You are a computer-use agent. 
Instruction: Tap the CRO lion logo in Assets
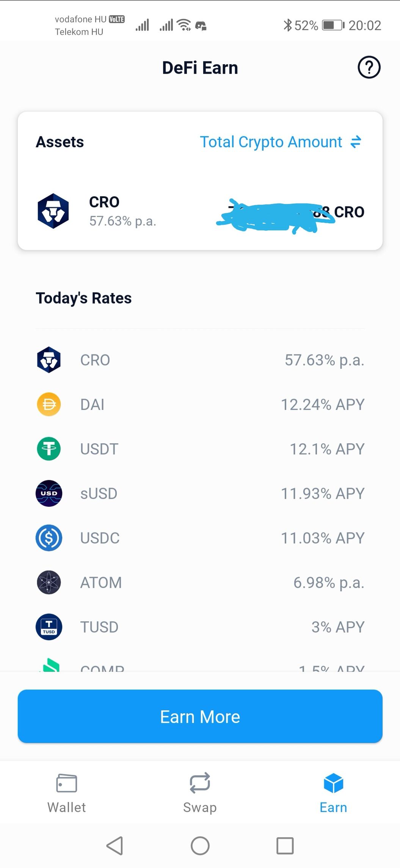pos(53,211)
